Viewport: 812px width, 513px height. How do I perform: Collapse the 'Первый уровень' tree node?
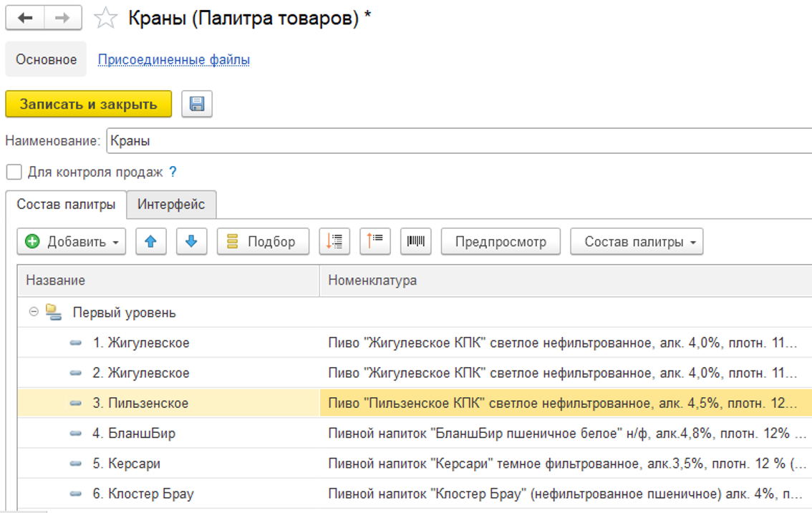tap(33, 313)
